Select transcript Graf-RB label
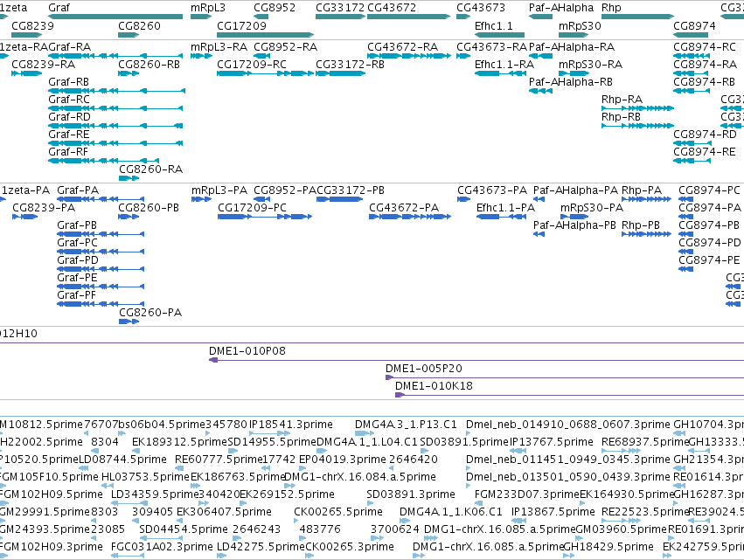Image resolution: width=744 pixels, height=560 pixels. coord(69,82)
